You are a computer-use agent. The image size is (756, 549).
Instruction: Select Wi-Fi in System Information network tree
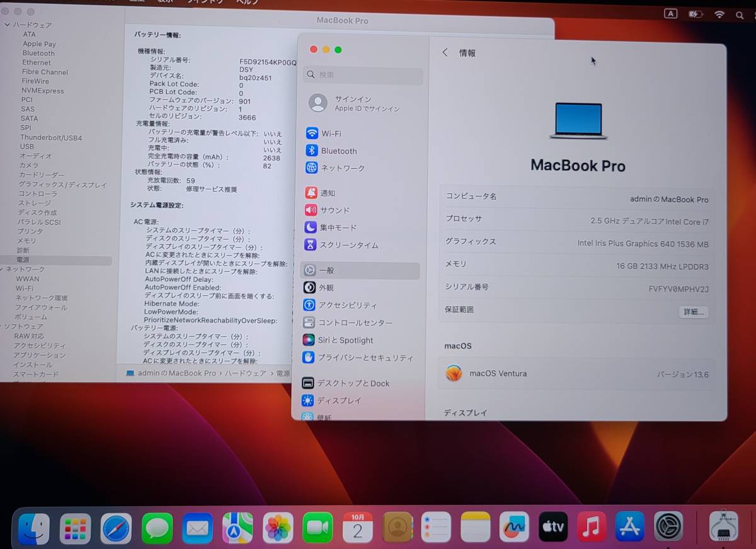(x=25, y=288)
